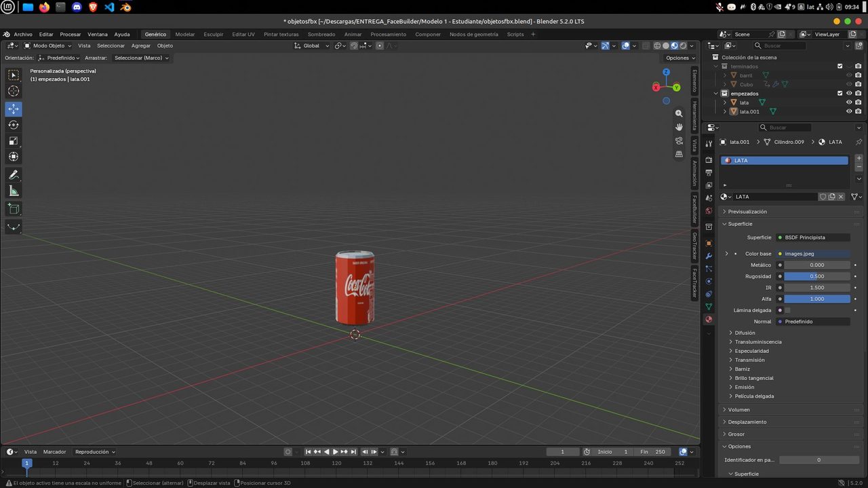The image size is (868, 488).
Task: Select the Measure tool
Action: click(x=14, y=191)
